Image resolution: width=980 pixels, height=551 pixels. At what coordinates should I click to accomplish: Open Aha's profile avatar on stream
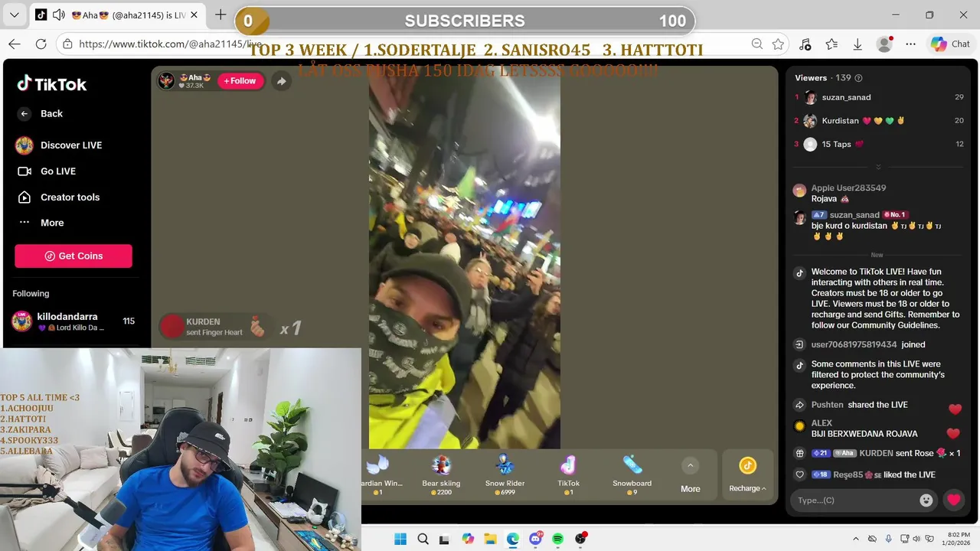pyautogui.click(x=167, y=80)
